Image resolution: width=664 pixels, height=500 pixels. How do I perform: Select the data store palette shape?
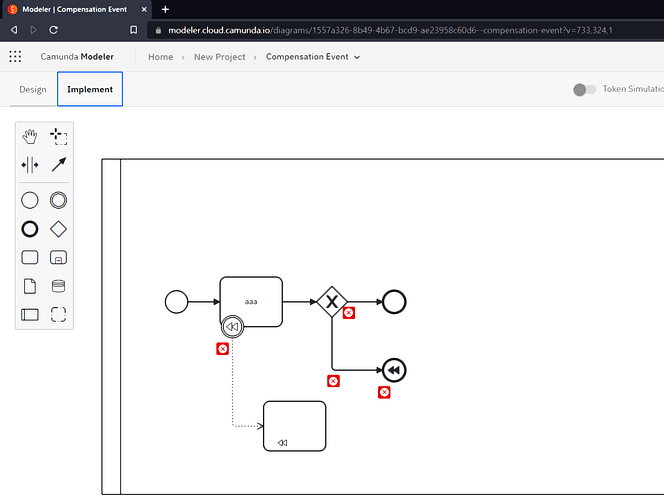coord(58,286)
